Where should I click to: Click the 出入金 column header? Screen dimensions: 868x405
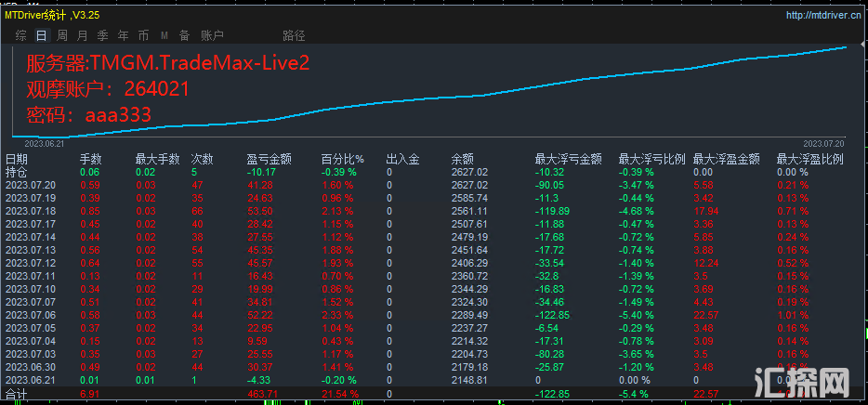click(403, 160)
